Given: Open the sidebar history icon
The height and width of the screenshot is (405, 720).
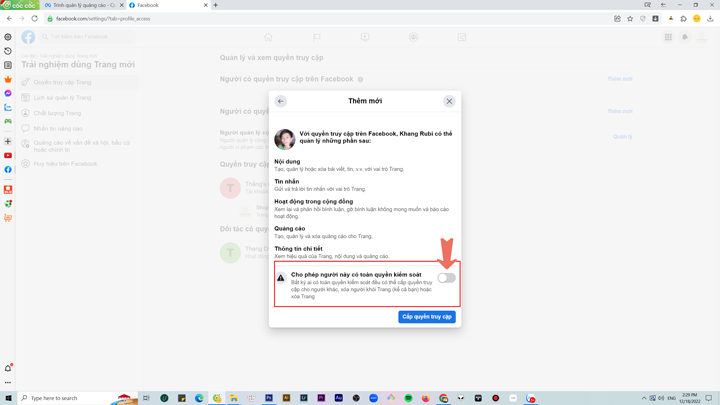Looking at the screenshot, I should pos(8,51).
